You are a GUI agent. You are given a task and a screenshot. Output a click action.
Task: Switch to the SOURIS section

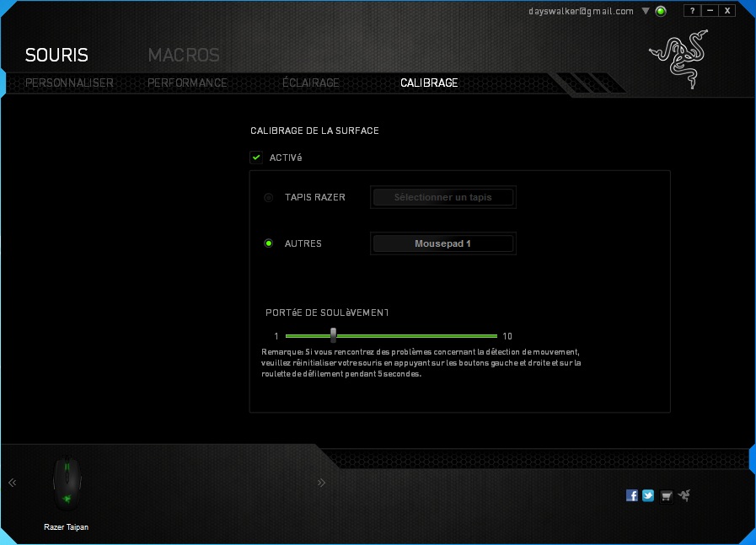click(x=57, y=55)
